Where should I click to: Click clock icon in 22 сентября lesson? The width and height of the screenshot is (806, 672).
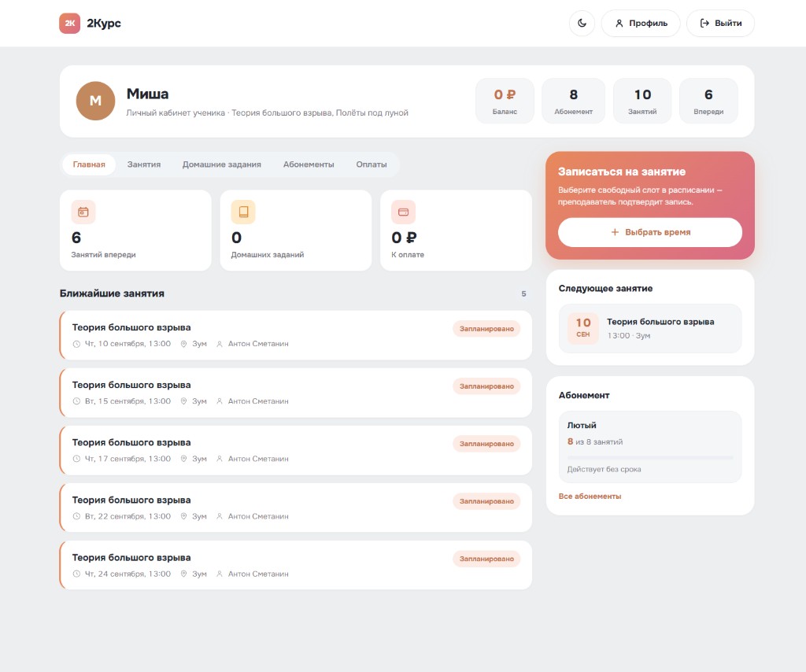pos(76,516)
